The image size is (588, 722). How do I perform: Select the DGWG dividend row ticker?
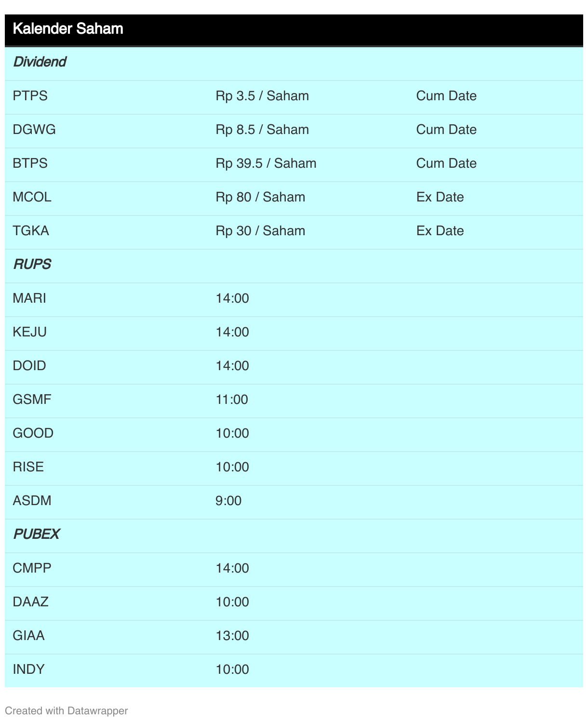tap(34, 130)
